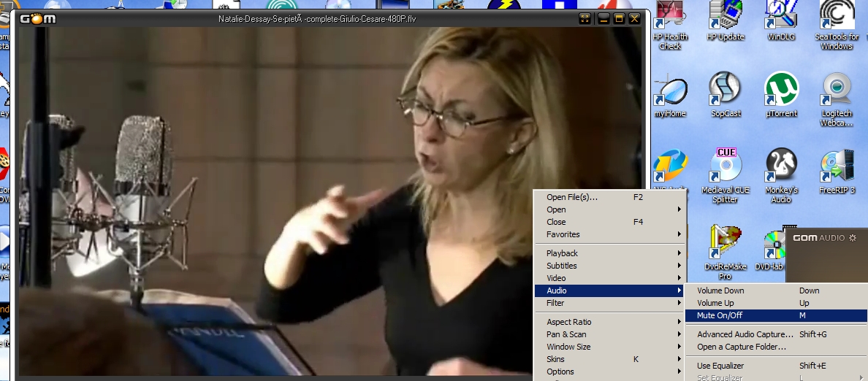Select the DvdReMake Pro desktop icon
This screenshot has width=868, height=381.
[x=726, y=252]
